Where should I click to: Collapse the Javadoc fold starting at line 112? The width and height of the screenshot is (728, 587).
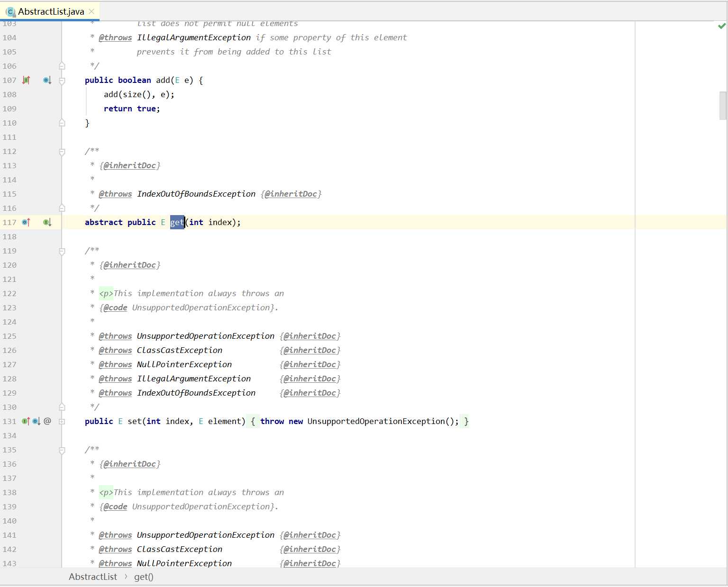click(x=62, y=152)
